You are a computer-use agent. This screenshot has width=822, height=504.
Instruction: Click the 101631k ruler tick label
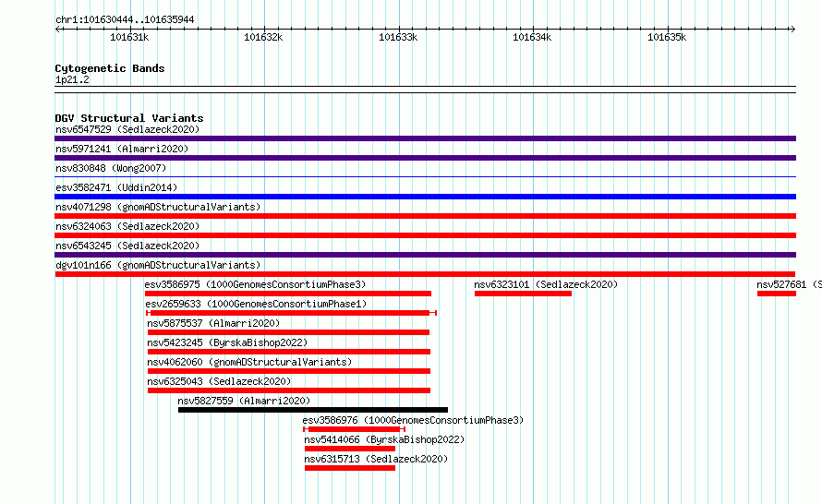[129, 37]
